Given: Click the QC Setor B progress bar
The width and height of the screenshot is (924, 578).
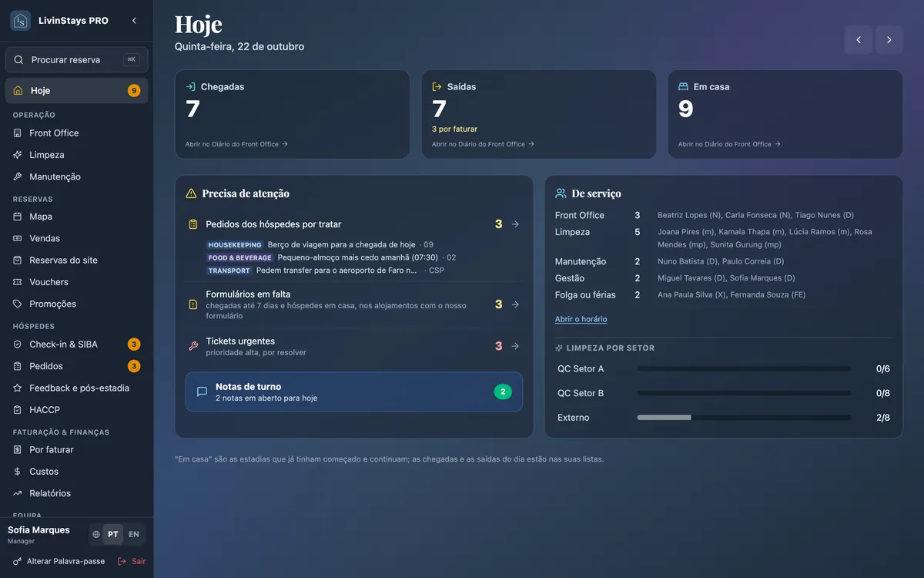Looking at the screenshot, I should pos(744,393).
